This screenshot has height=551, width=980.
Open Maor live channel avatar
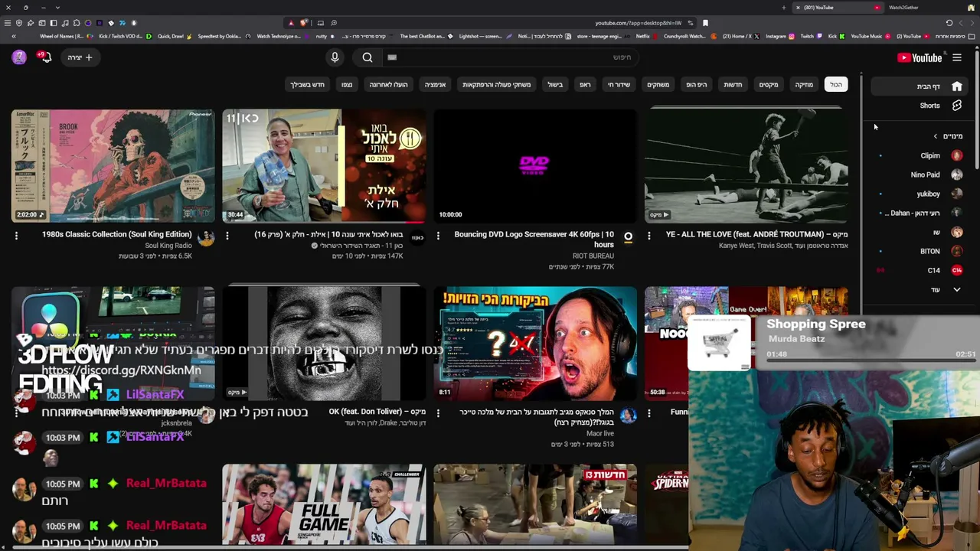point(628,416)
